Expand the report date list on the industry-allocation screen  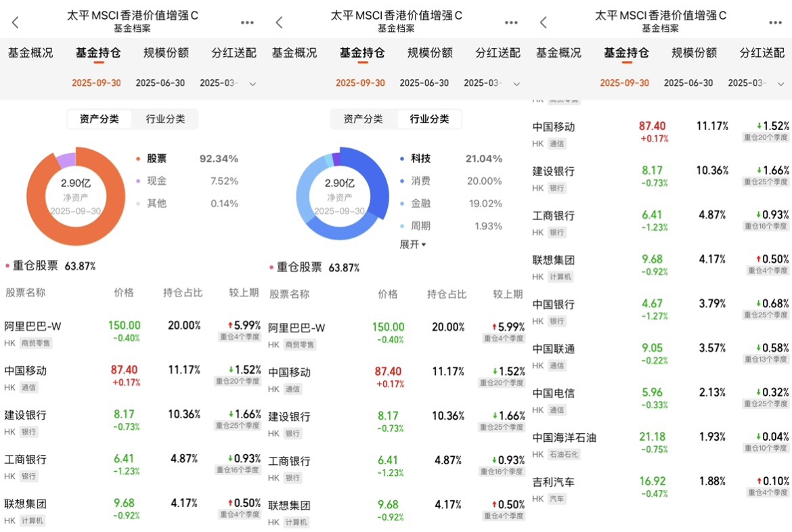coord(516,84)
